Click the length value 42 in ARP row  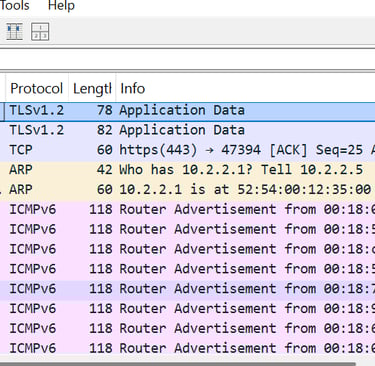click(104, 170)
